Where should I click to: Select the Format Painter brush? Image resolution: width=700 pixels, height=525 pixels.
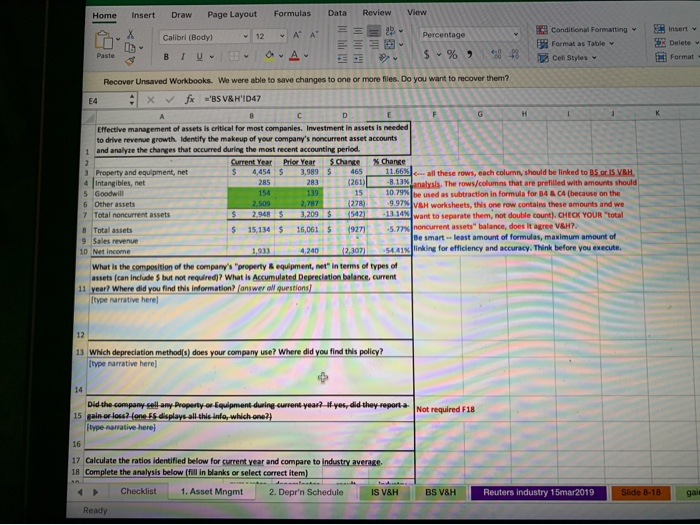[130, 61]
